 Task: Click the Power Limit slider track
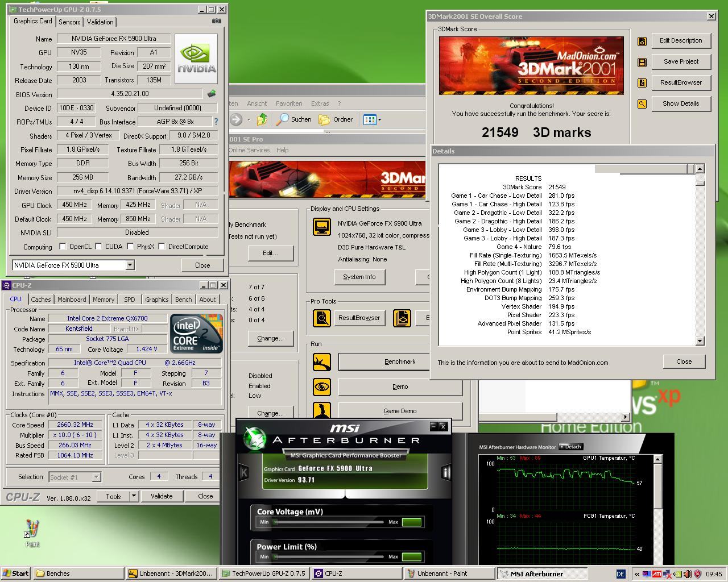click(329, 556)
